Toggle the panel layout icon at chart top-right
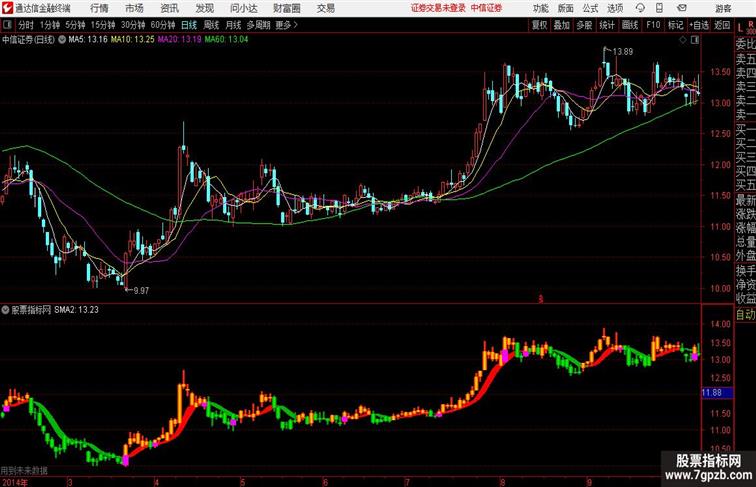 click(x=695, y=40)
